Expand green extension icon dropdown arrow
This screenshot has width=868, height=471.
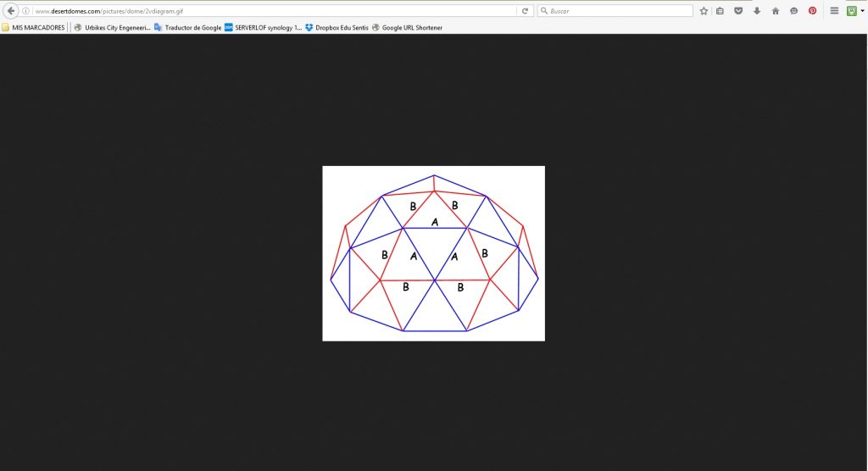coord(861,11)
